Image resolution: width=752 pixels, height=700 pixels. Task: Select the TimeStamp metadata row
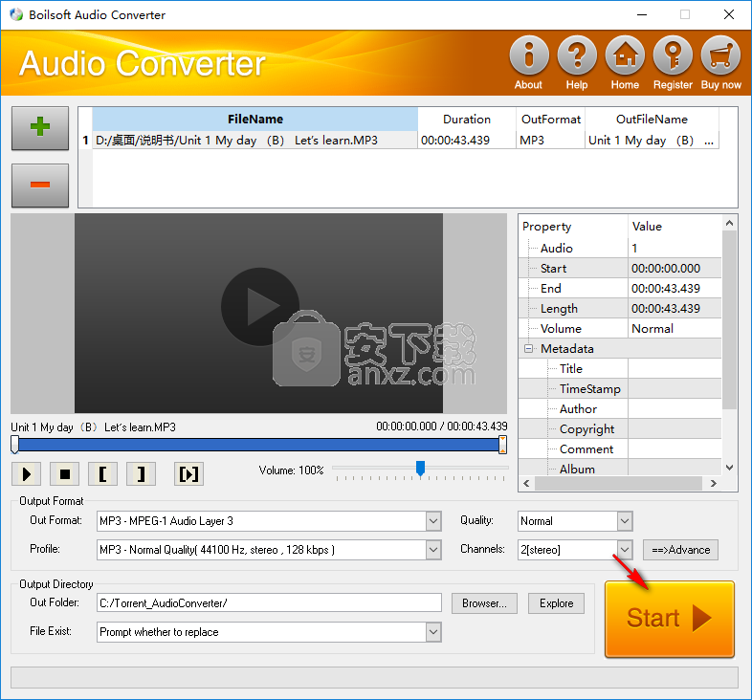click(620, 389)
